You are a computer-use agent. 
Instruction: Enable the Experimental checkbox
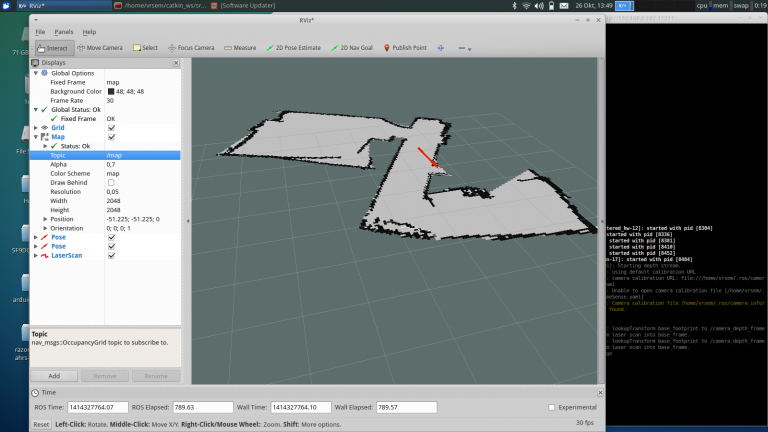coord(552,408)
